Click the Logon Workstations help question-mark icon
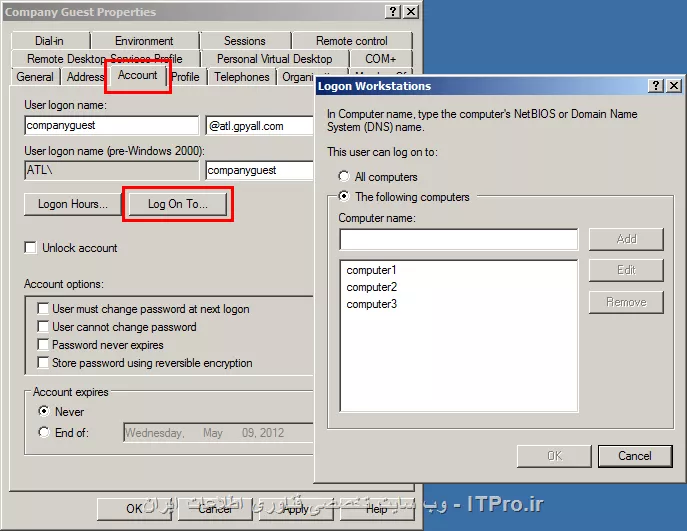687x531 pixels. point(655,85)
